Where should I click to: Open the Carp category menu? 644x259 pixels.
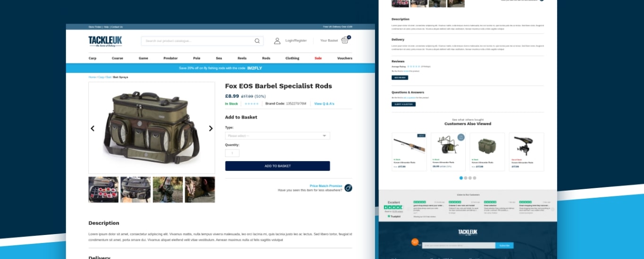coord(92,58)
